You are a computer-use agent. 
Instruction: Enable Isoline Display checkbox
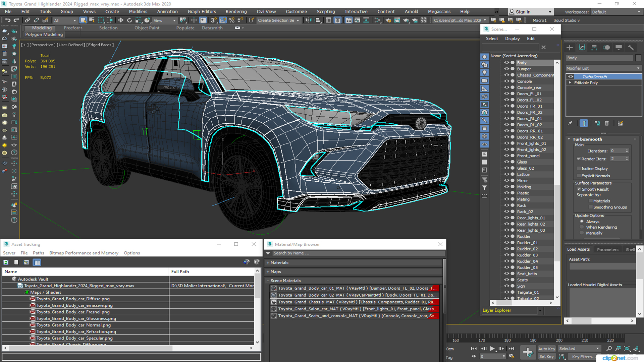579,169
